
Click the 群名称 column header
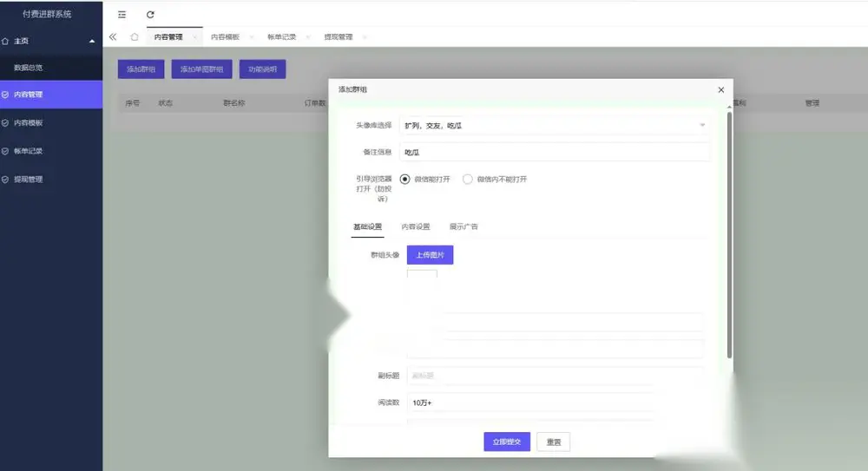click(234, 103)
